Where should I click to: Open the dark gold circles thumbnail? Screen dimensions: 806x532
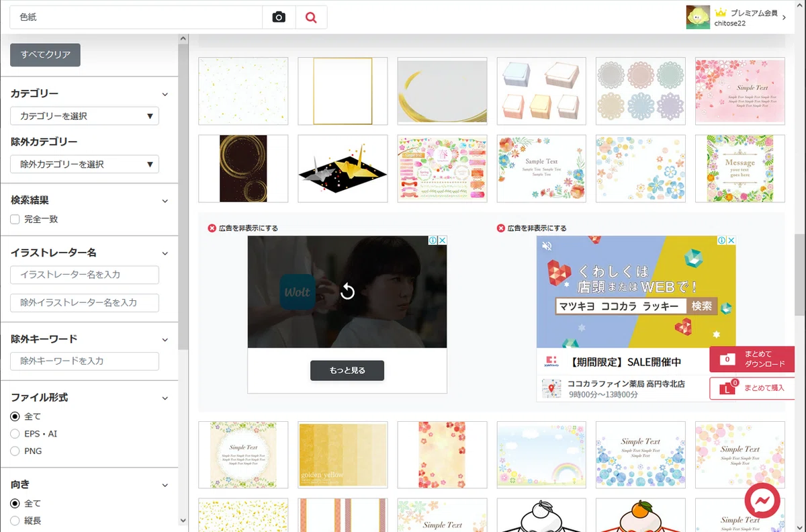[x=243, y=169]
